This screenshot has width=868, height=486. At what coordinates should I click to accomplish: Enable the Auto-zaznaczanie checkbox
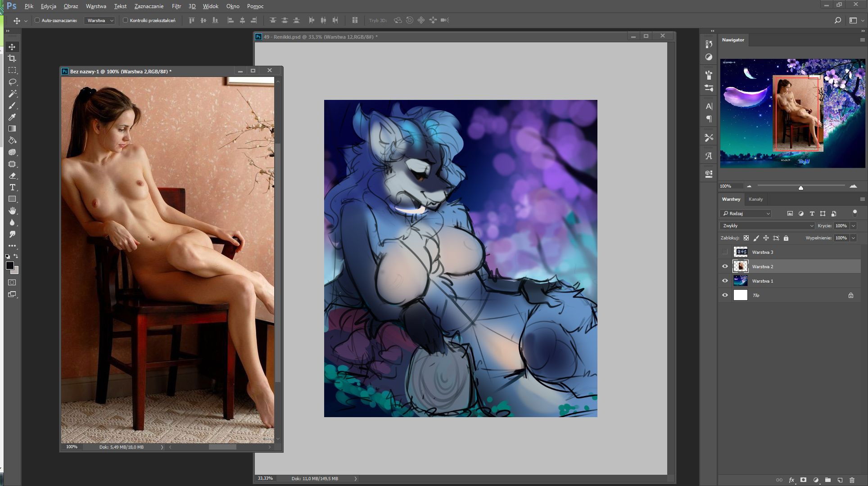click(37, 20)
